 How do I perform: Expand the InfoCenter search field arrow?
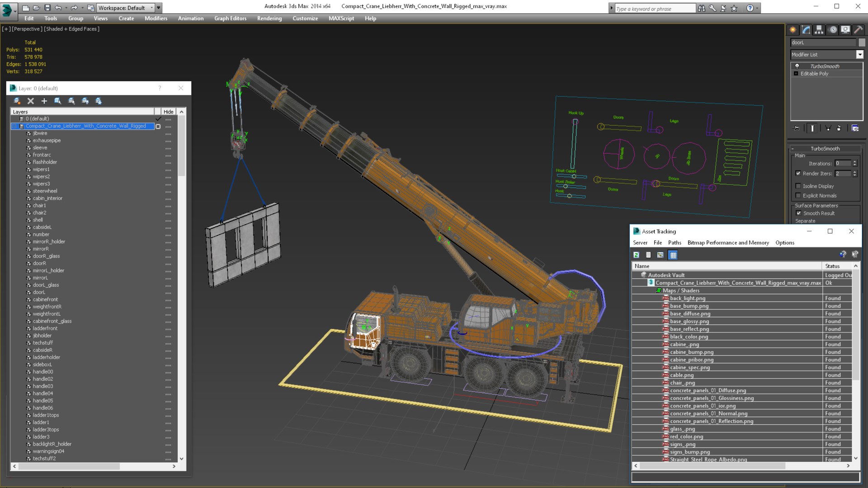[x=611, y=8]
